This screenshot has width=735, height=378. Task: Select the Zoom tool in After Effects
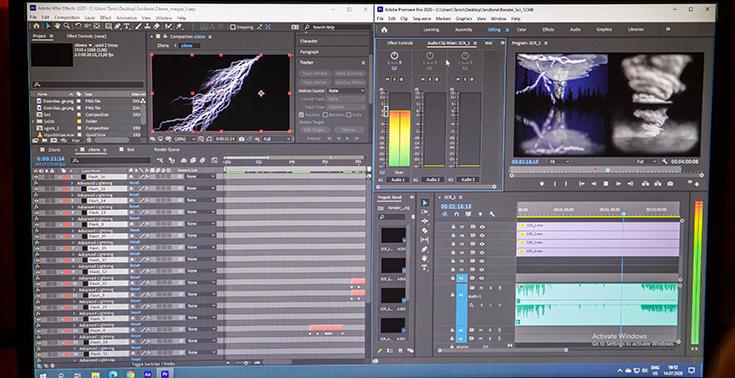coord(67,26)
